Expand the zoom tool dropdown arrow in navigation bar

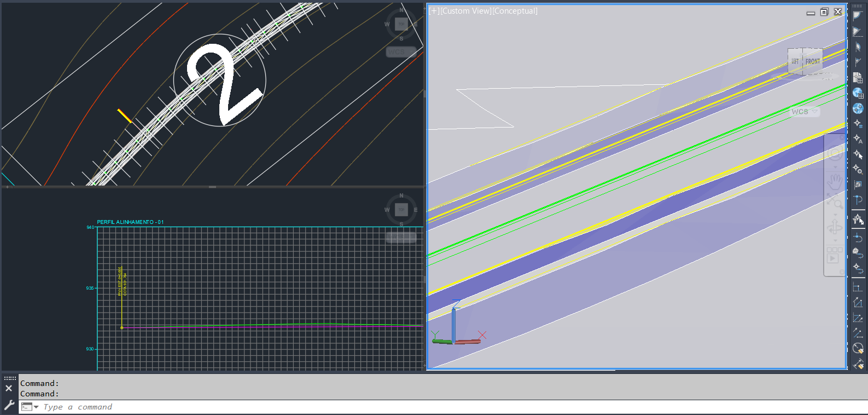click(835, 214)
